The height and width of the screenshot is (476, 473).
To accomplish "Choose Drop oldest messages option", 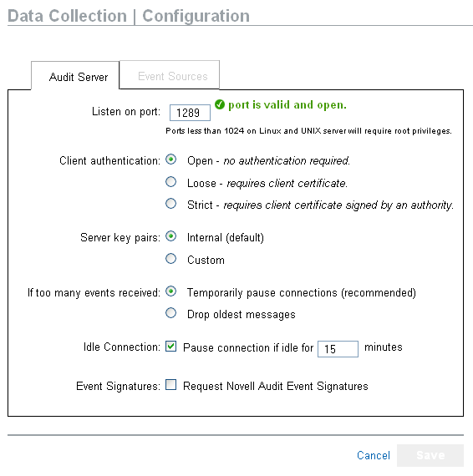I will pos(170,313).
